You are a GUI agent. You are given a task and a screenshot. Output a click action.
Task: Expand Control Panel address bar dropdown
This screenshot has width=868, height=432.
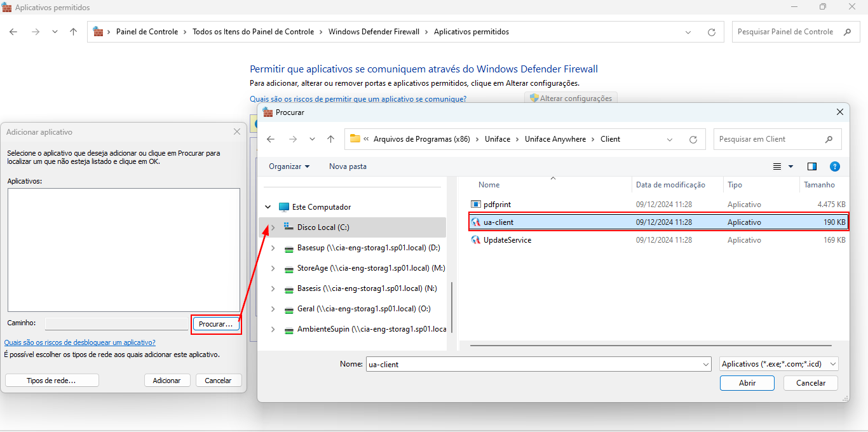tap(688, 32)
